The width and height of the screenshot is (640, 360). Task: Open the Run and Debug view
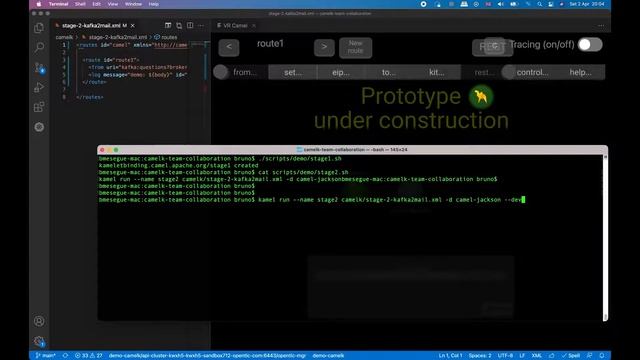click(x=39, y=87)
